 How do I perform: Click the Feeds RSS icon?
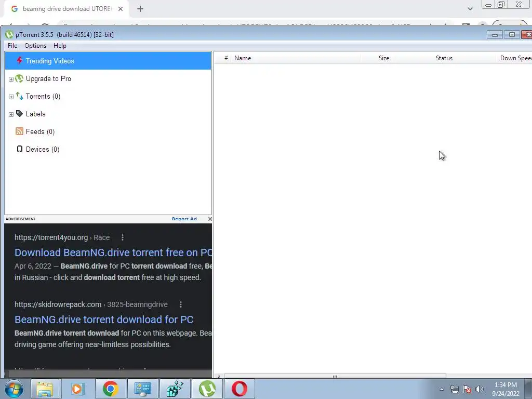point(19,131)
